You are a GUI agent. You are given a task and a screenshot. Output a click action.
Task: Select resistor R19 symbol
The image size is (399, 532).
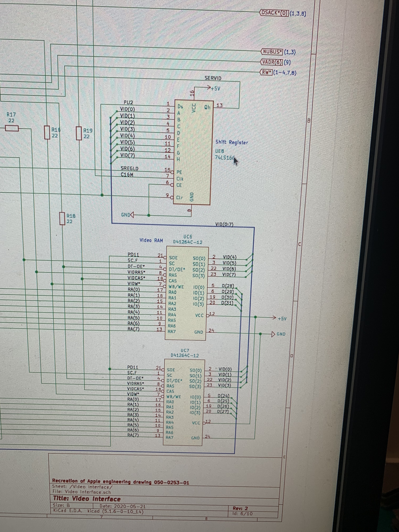tap(79, 133)
